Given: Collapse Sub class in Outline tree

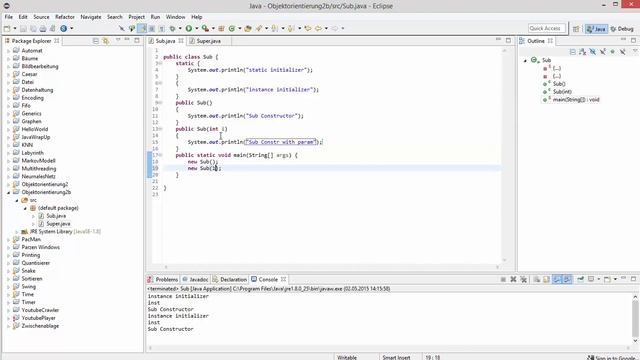Looking at the screenshot, I should point(525,60).
